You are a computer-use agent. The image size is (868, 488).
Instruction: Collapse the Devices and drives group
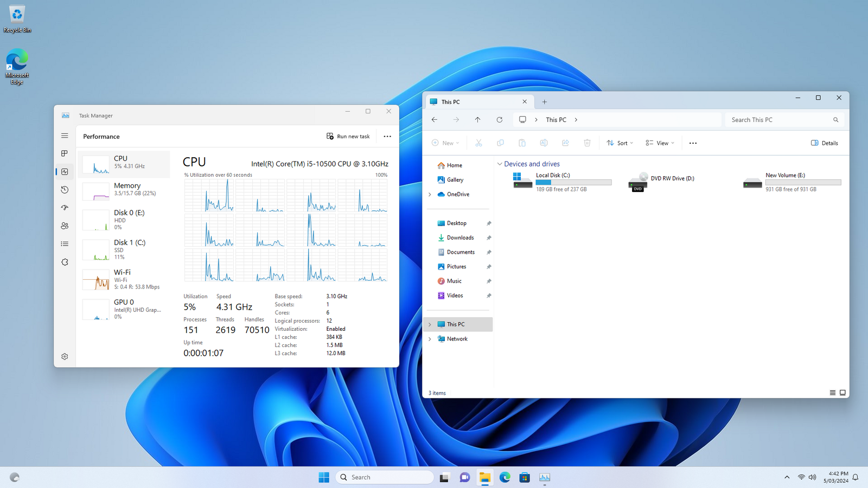(x=500, y=164)
